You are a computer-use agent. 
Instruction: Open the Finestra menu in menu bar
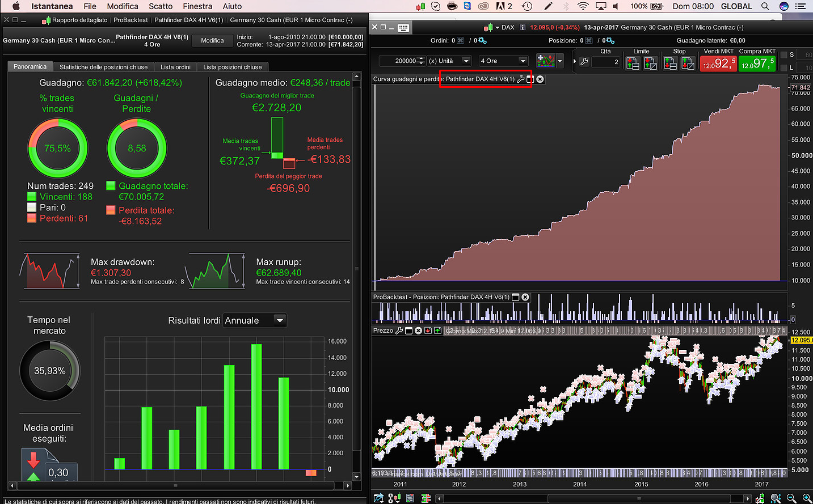197,6
